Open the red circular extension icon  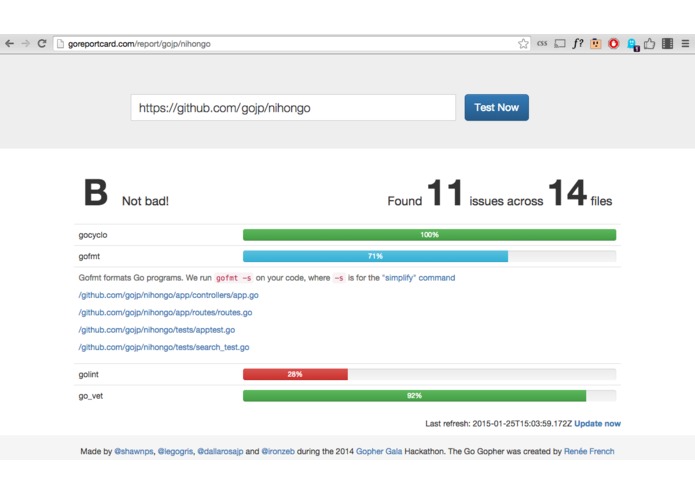613,43
